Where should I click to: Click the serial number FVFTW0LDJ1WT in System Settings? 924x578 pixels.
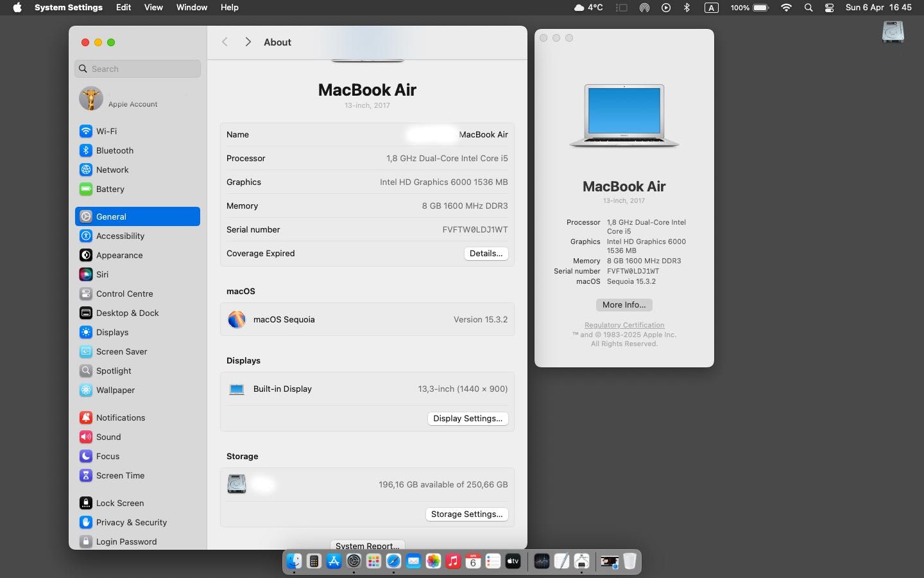coord(475,229)
